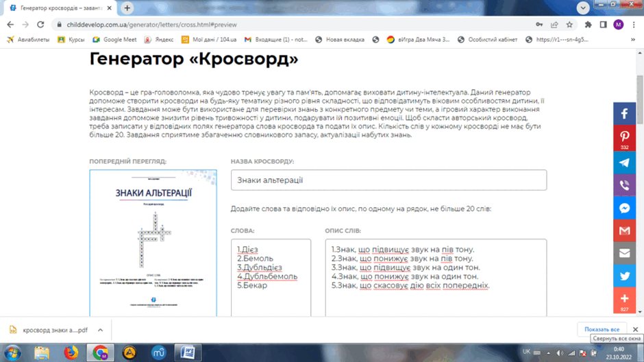644x362 pixels.
Task: Open the Особистий кабінет bookmark
Action: tap(488, 40)
